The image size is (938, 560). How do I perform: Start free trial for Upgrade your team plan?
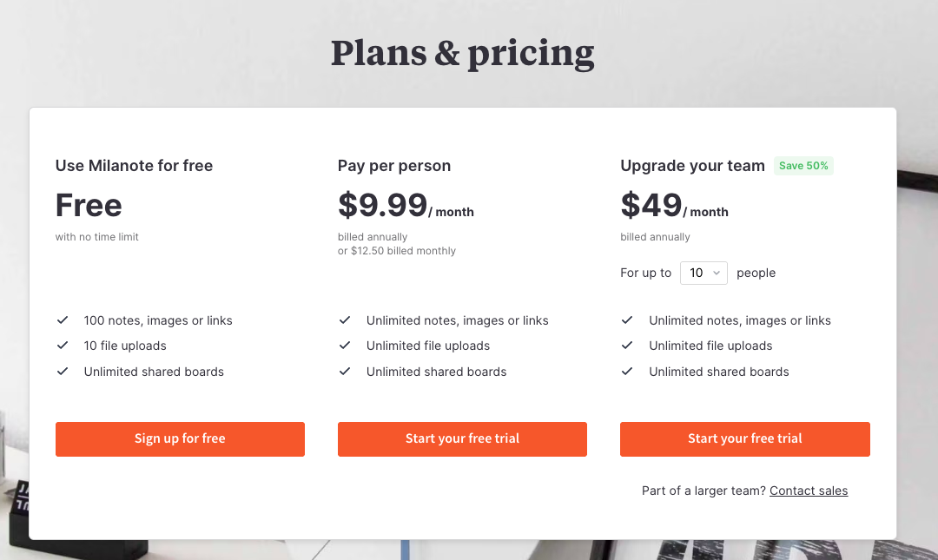pyautogui.click(x=745, y=439)
